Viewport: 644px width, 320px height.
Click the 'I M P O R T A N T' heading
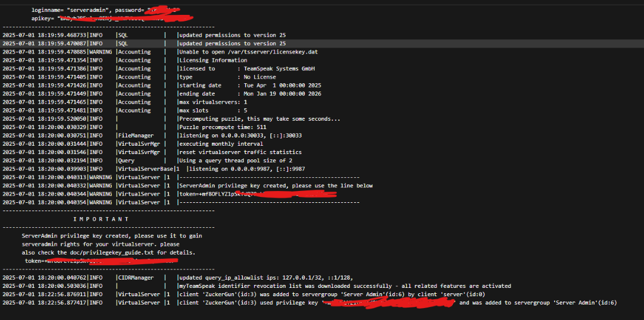(101, 219)
